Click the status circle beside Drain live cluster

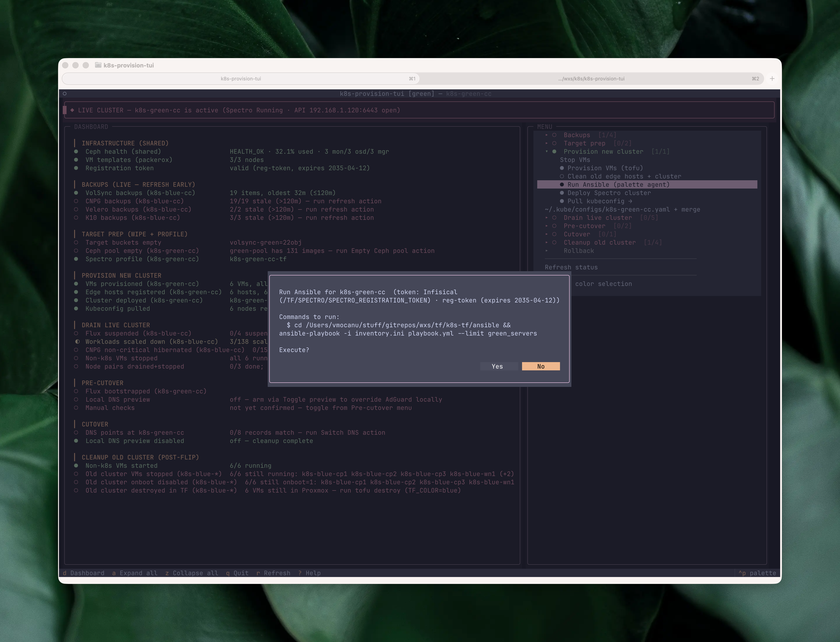554,217
